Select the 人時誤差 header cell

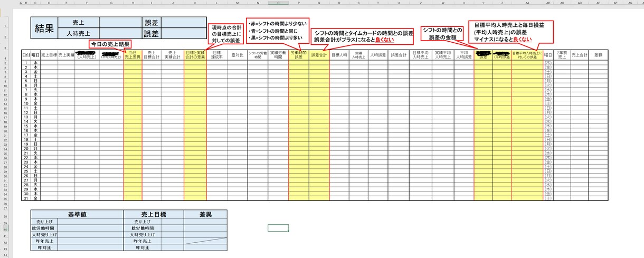click(x=378, y=55)
